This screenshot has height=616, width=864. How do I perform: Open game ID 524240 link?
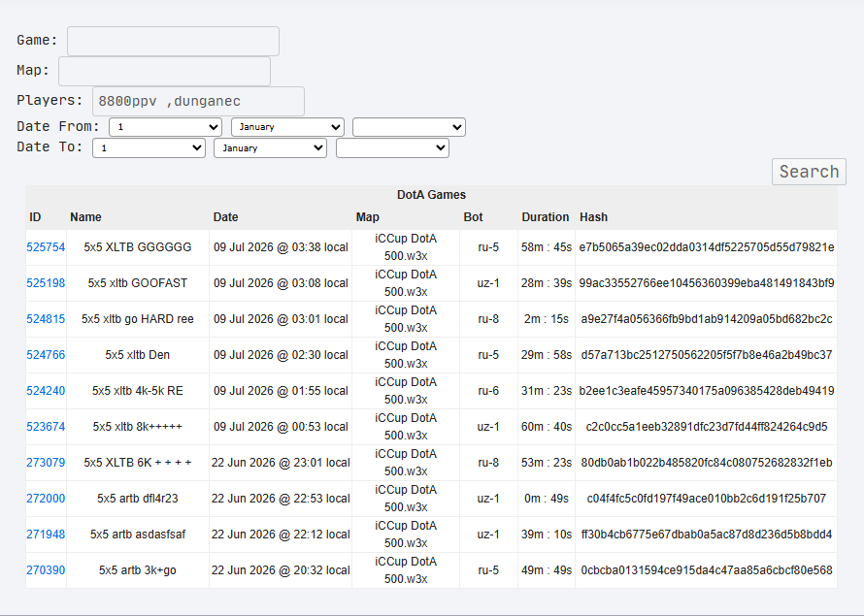(46, 391)
